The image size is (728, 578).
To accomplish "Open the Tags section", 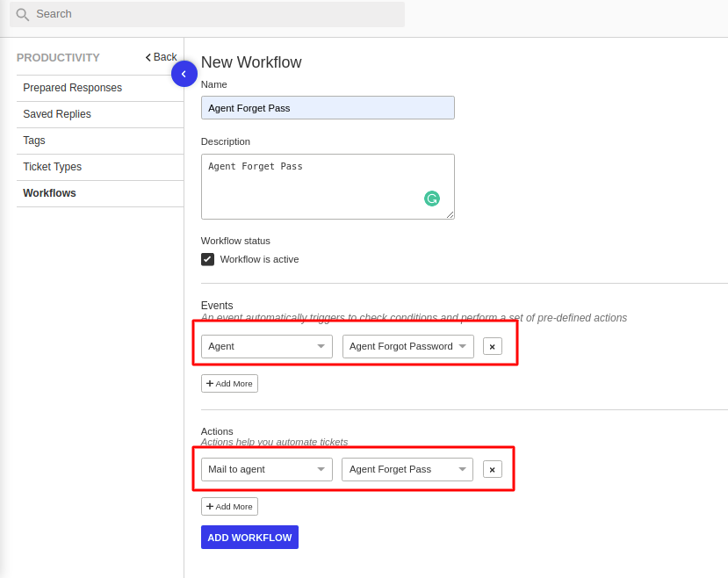I will point(33,141).
